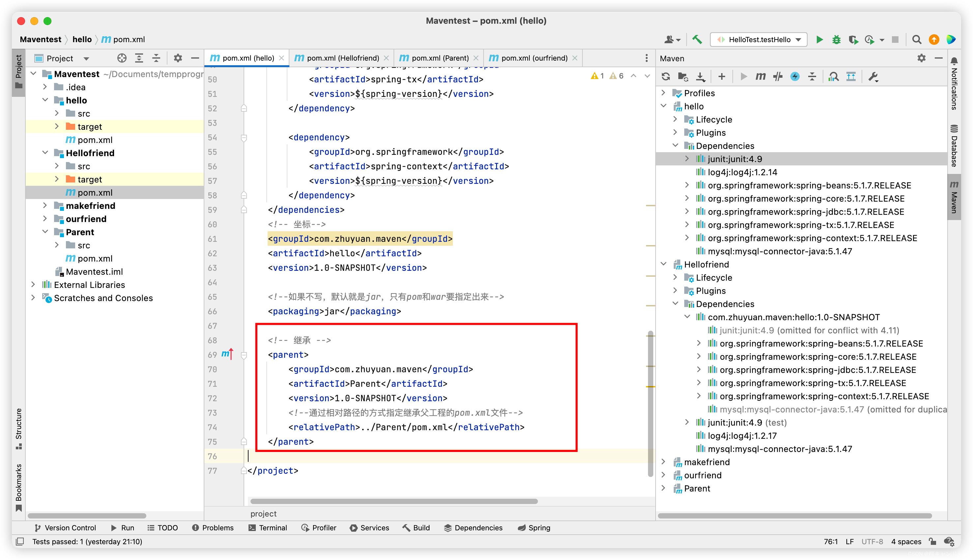The image size is (973, 560).
Task: Click the parent POM gutter icon at line 69
Action: [227, 354]
